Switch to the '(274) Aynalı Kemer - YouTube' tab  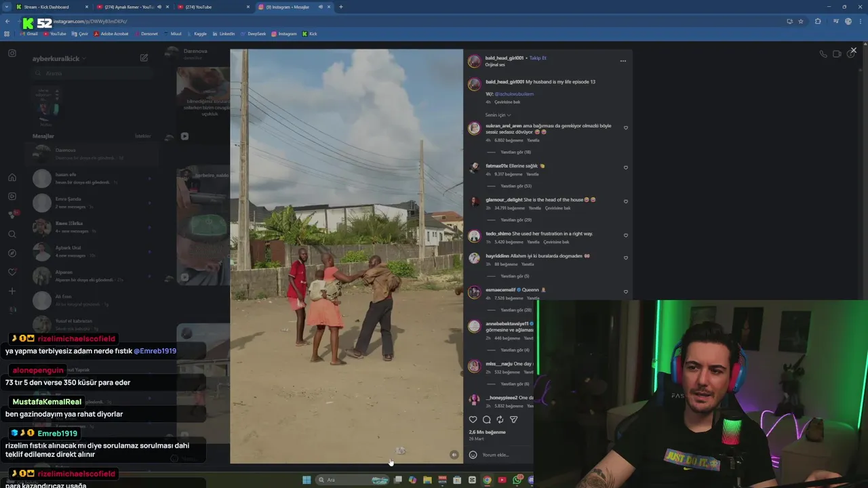(133, 7)
